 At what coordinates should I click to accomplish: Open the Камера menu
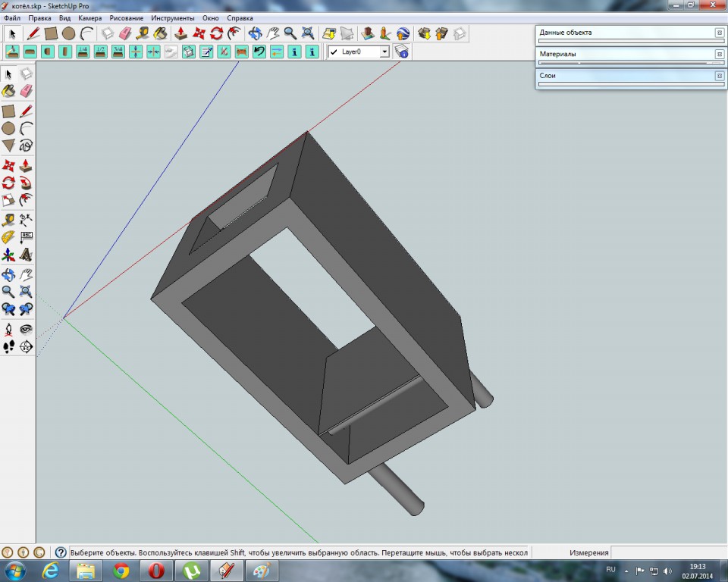point(89,17)
